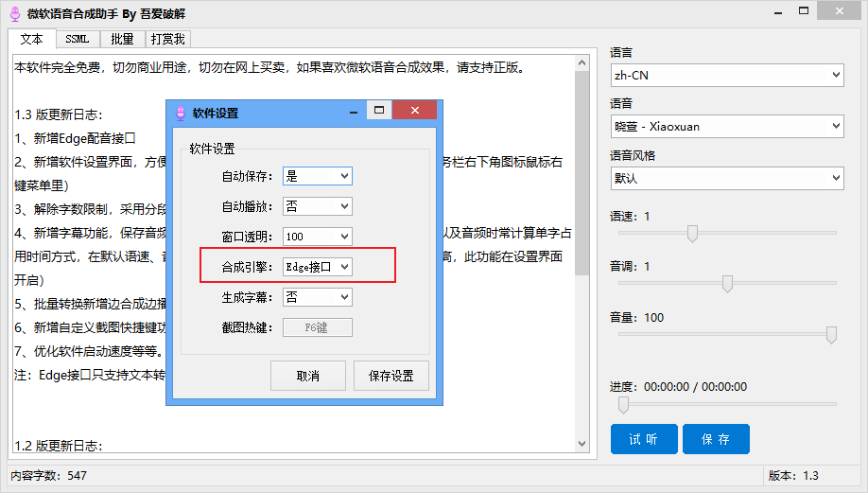Expand the 窗口透明 100 dropdown
The width and height of the screenshot is (868, 493).
coord(317,237)
